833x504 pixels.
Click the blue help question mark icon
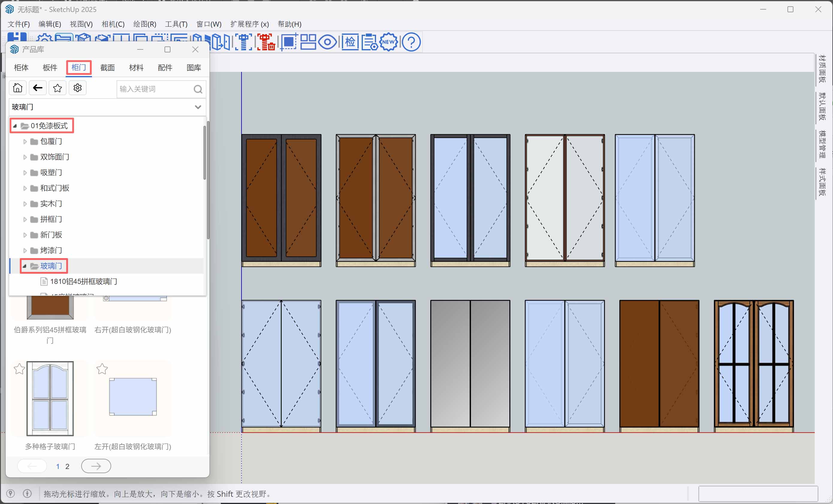(x=411, y=42)
